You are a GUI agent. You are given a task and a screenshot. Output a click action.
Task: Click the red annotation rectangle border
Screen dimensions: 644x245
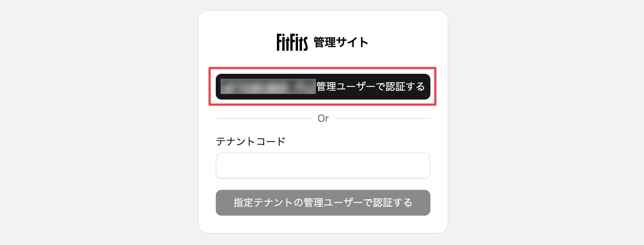pos(322,68)
